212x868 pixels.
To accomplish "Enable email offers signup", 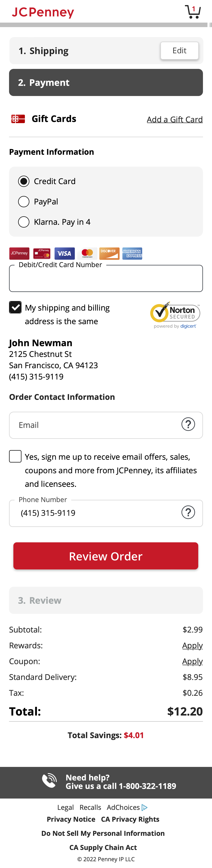I will tap(15, 456).
